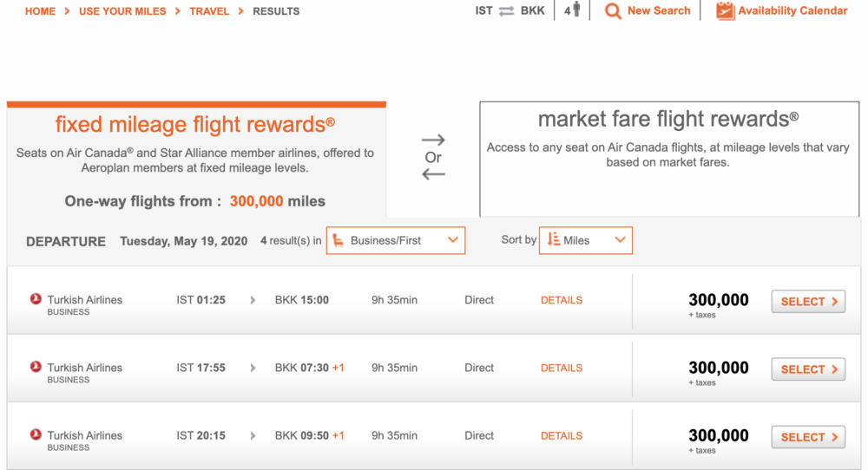Click the Turkish Airlines logo on the 01:25 flight
Viewport: 868px width, 470px height.
point(36,299)
